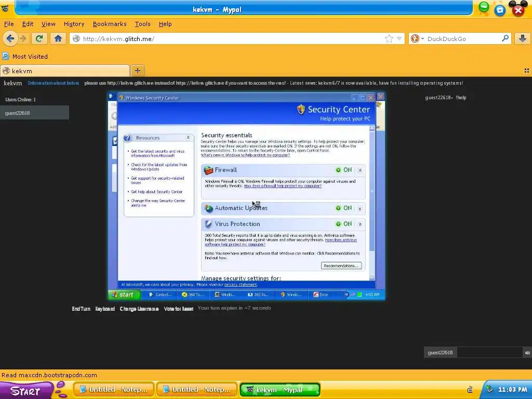Viewport: 532px width, 399px height.
Task: Select the Control Panel VM taskbar item
Action: (161, 295)
